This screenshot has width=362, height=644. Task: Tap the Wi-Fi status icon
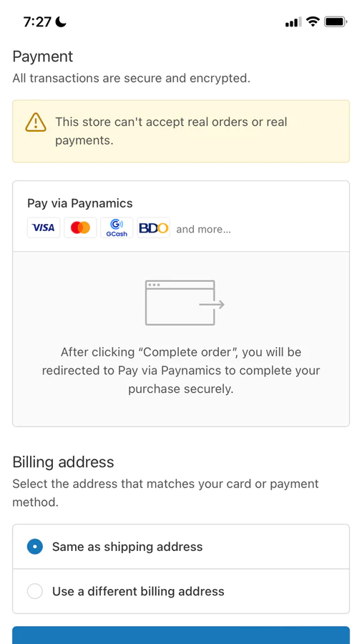pos(313,21)
